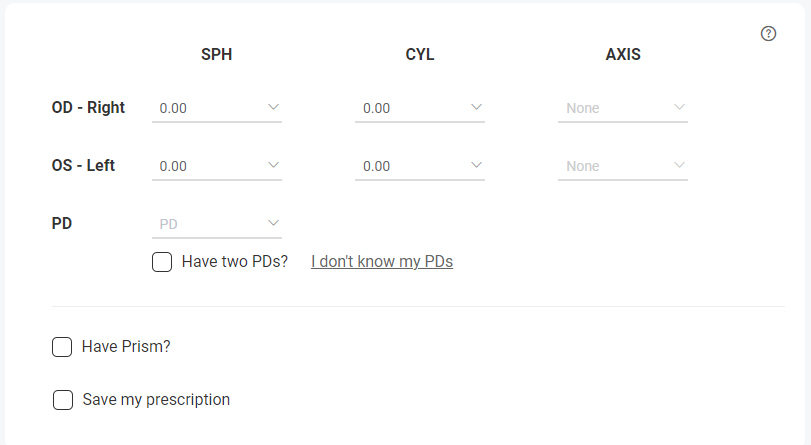Click the OS Left CYL chevron arrow
Screen dimensions: 811x445
(476, 165)
